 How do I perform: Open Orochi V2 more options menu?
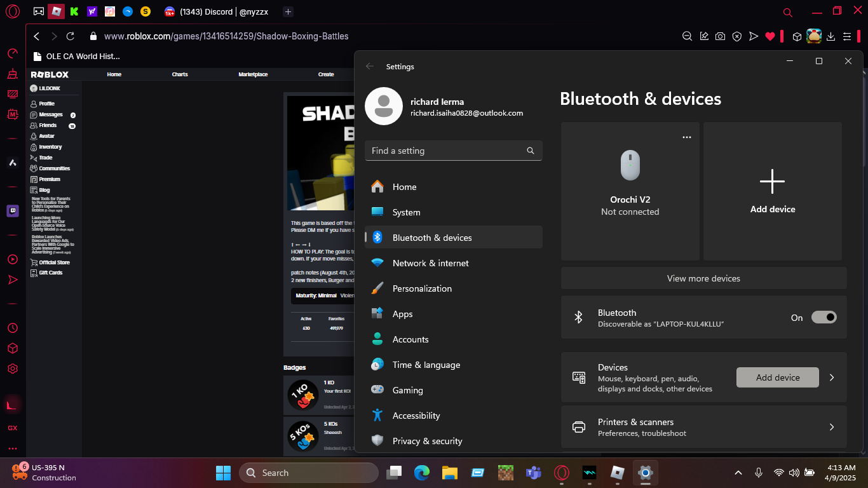(686, 137)
